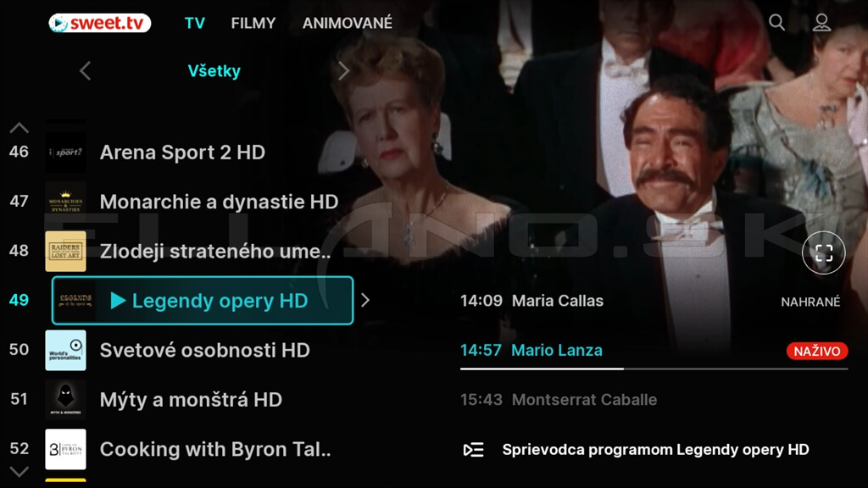Screen dimensions: 868x488
Task: Select the Svetové osobnosti HD channel logo
Action: click(65, 350)
